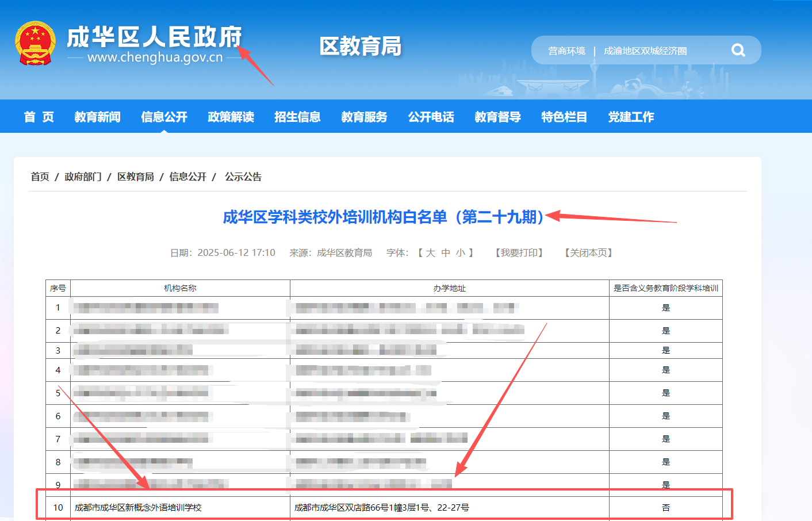Image resolution: width=812 pixels, height=521 pixels.
Task: Open the 成渝地区双城经济圈 link
Action: pos(645,51)
